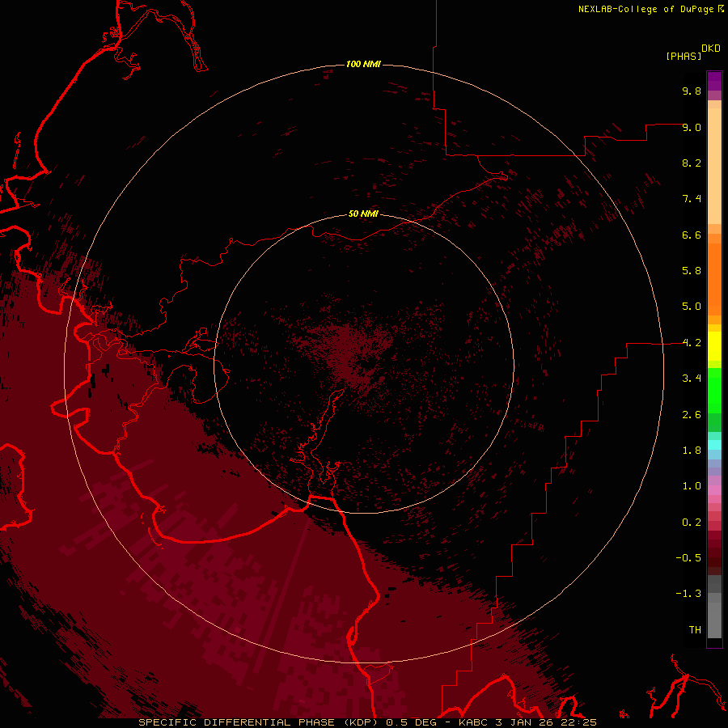Click the 6.6 scale value
728x728 pixels.
[x=692, y=235]
